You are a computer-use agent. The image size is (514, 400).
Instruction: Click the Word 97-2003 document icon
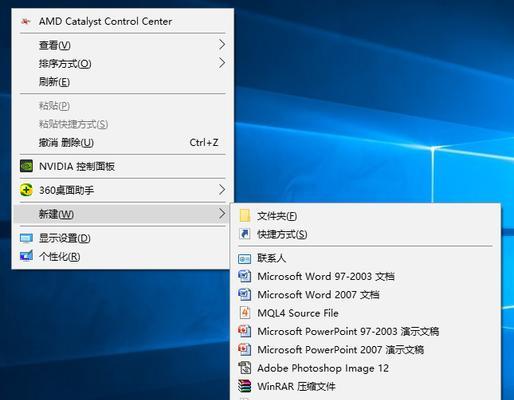click(245, 276)
